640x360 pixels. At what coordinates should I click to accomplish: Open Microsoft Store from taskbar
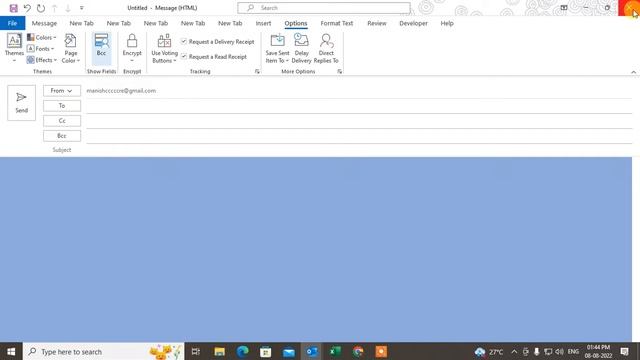[x=266, y=351]
